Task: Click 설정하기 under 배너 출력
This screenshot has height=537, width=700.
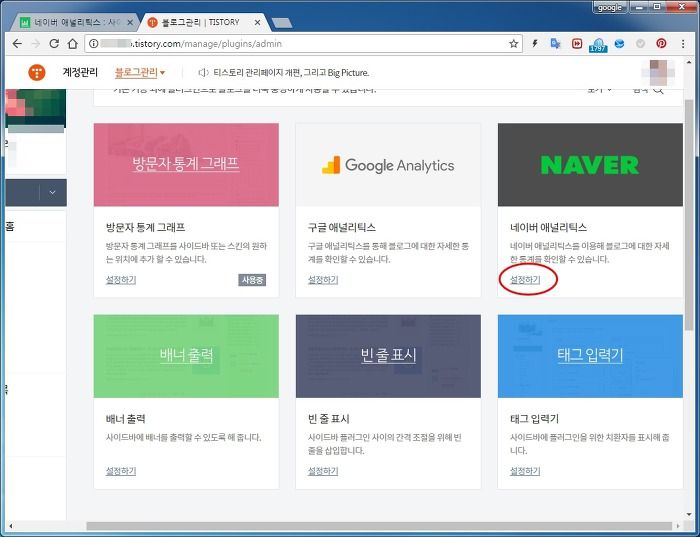Action: point(121,471)
